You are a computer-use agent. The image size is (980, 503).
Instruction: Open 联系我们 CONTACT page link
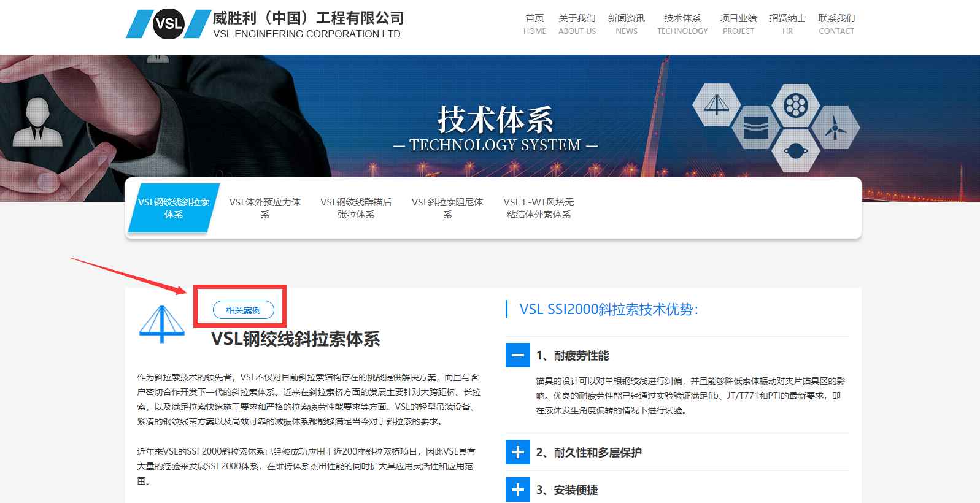click(x=836, y=24)
